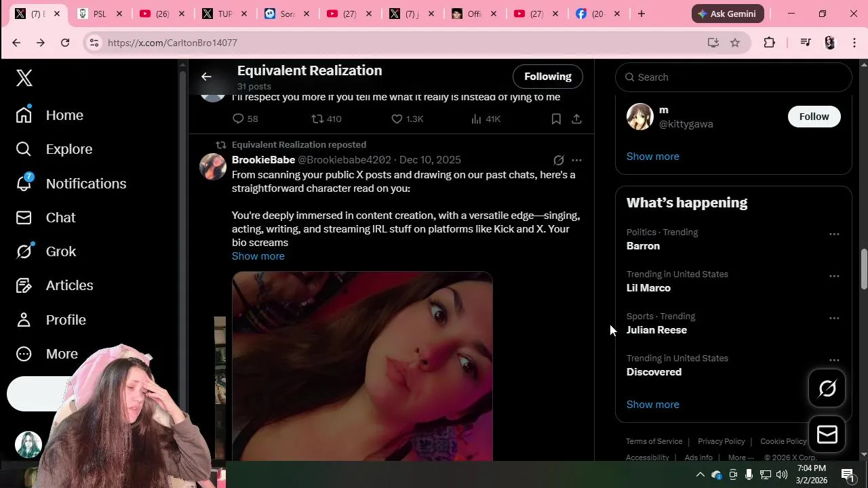Switch to the PSL tab
This screenshot has height=488, width=868.
tap(98, 14)
